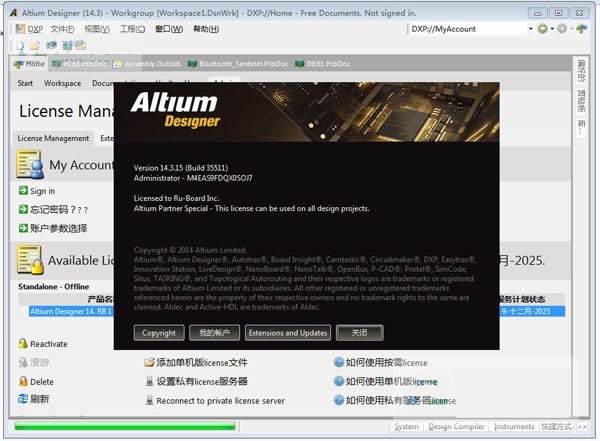Open the 文件(F) menu

pos(62,29)
